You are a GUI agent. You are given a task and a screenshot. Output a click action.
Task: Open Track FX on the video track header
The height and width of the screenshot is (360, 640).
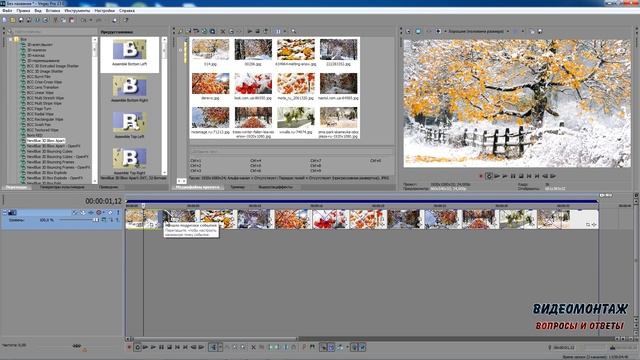(91, 212)
